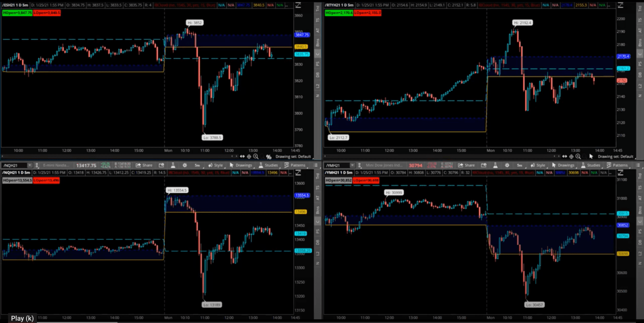This screenshot has height=323, width=644.
Task: Open the PS side tab on the /ES chart
Action: pos(318,63)
